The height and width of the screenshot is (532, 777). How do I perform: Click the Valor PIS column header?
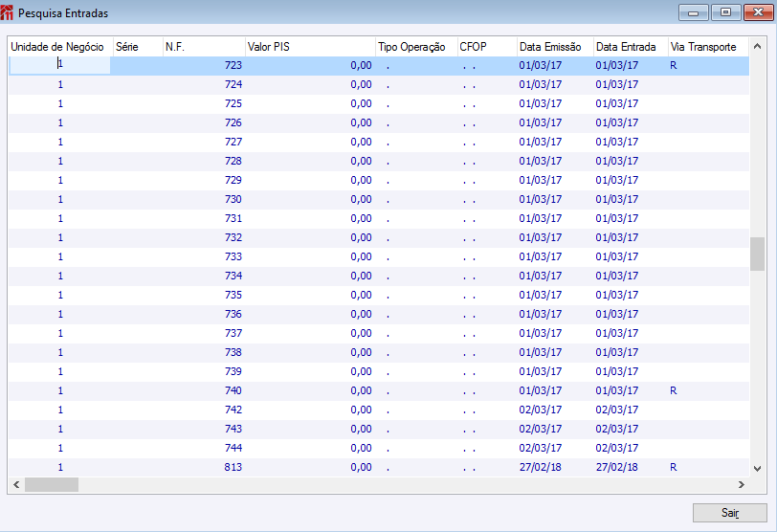[311, 47]
